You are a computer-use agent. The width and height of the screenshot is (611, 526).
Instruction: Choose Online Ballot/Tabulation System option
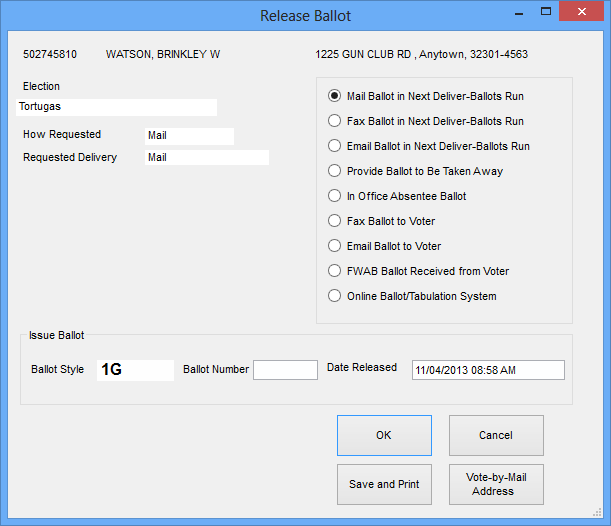(x=335, y=296)
